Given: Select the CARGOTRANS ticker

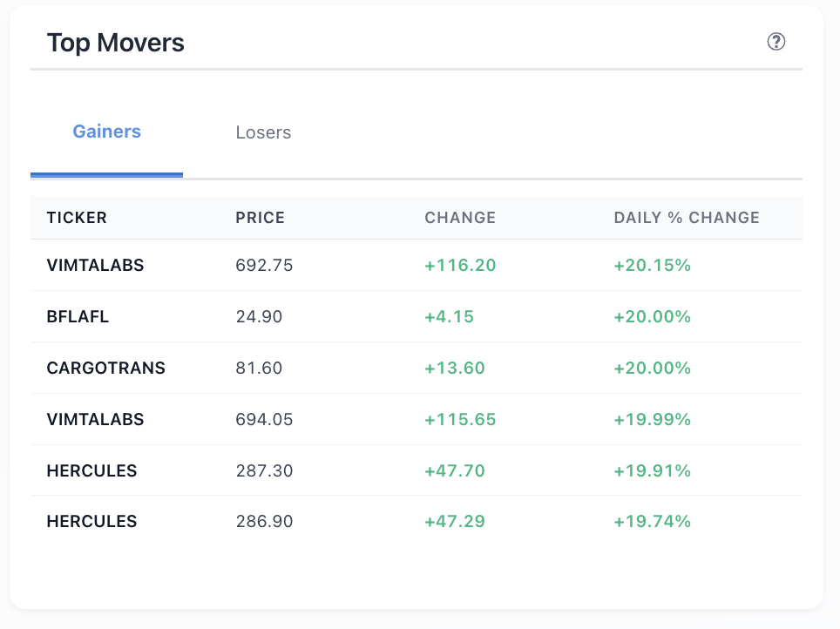Looking at the screenshot, I should (106, 368).
